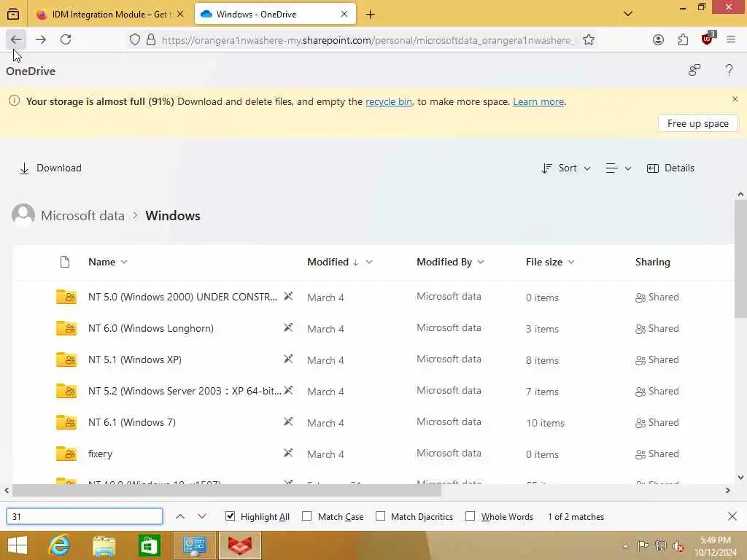List all tabs with dropdown arrow
The height and width of the screenshot is (560, 747).
(628, 14)
